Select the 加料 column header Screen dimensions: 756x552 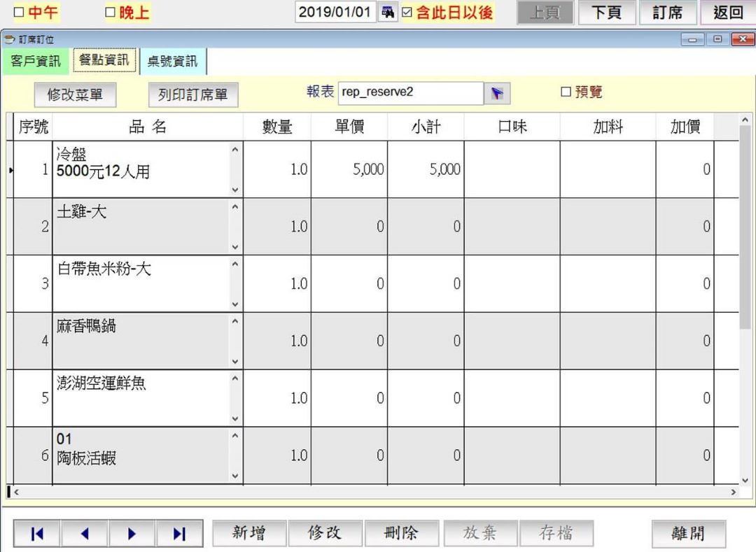[608, 127]
